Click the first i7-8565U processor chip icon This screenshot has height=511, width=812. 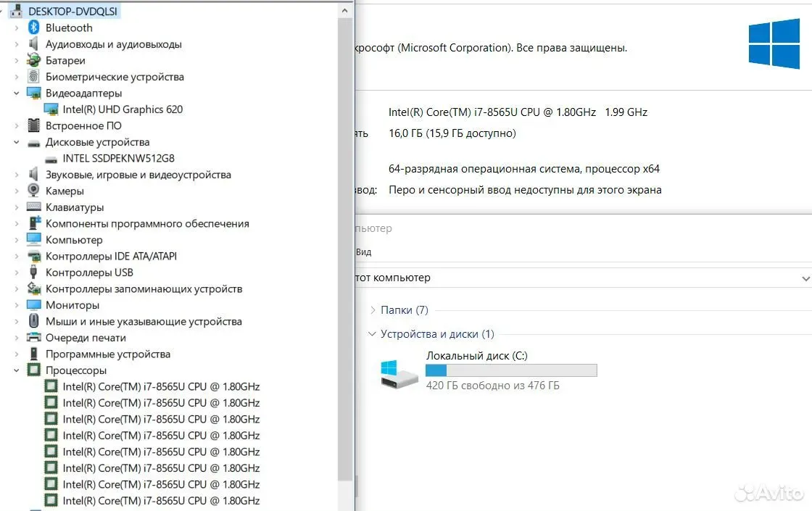[51, 386]
